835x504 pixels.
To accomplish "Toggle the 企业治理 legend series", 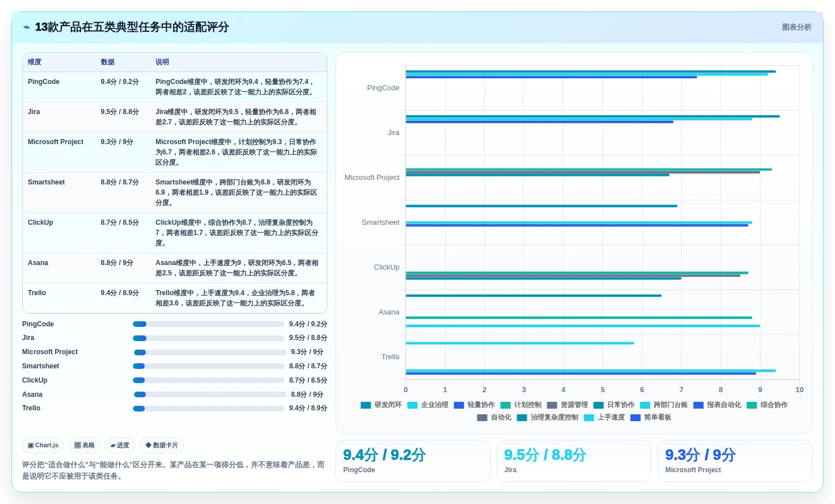I will (428, 405).
